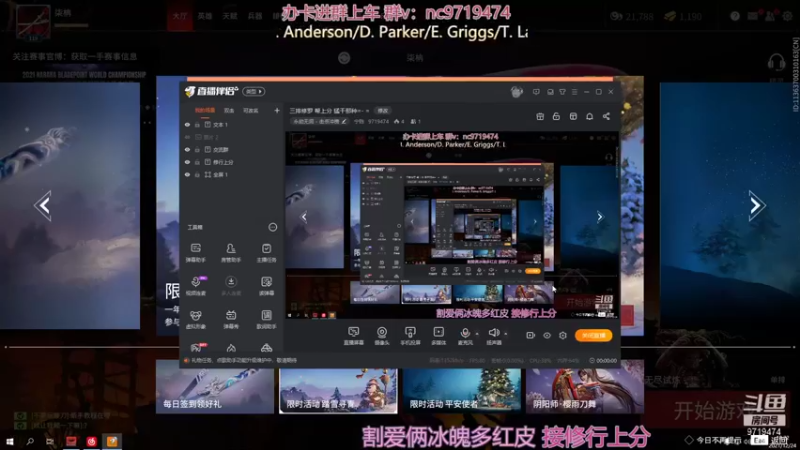
Task: Open the recording icon beside preview eye
Action: pos(531,335)
